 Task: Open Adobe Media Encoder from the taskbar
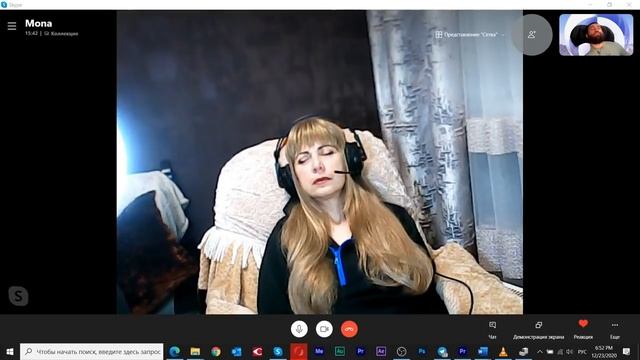coord(319,351)
